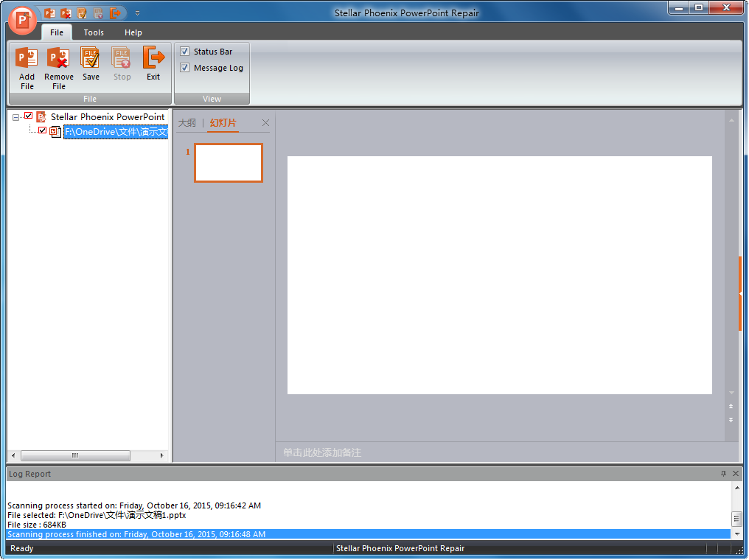749x560 pixels.
Task: Open the Customize Quick Access Toolbar dropdown
Action: coord(137,13)
